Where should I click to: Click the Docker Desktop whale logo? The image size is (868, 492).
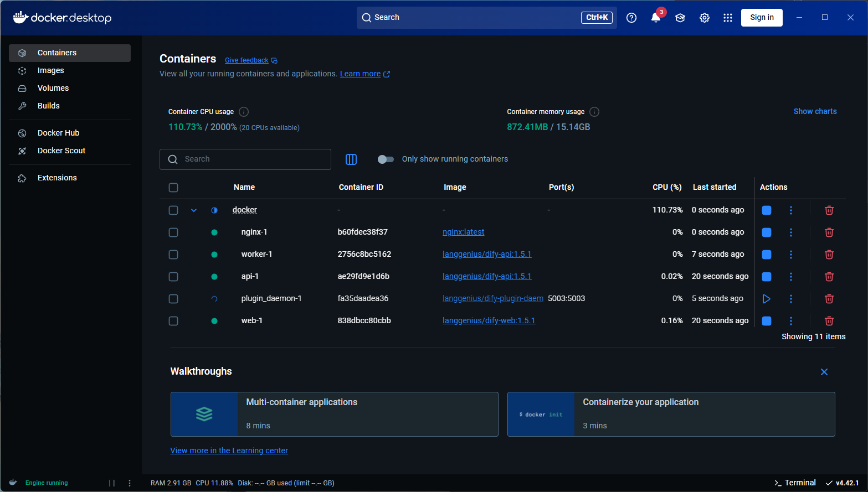tap(62, 18)
